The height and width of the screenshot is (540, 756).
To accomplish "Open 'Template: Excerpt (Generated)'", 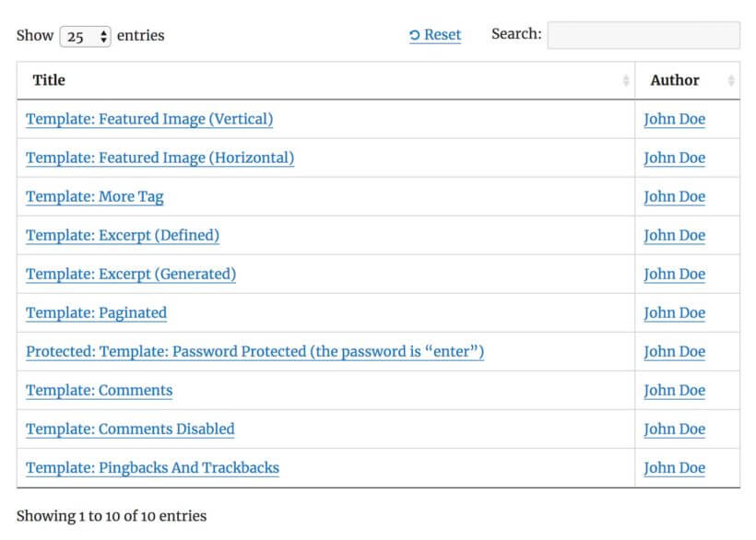I will point(130,274).
